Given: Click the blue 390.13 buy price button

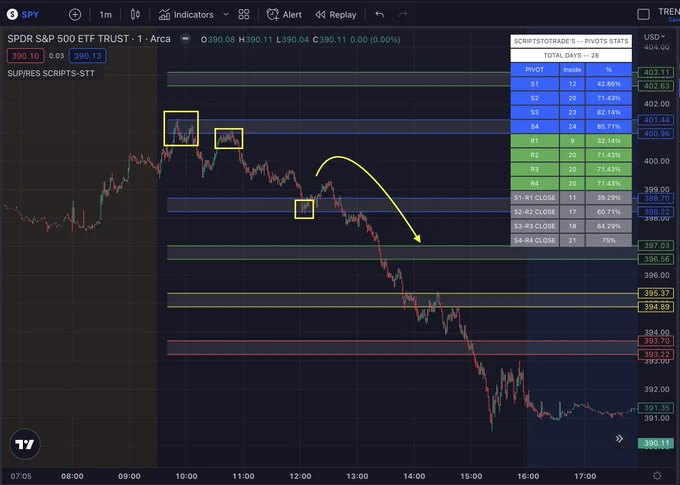Looking at the screenshot, I should click(88, 56).
